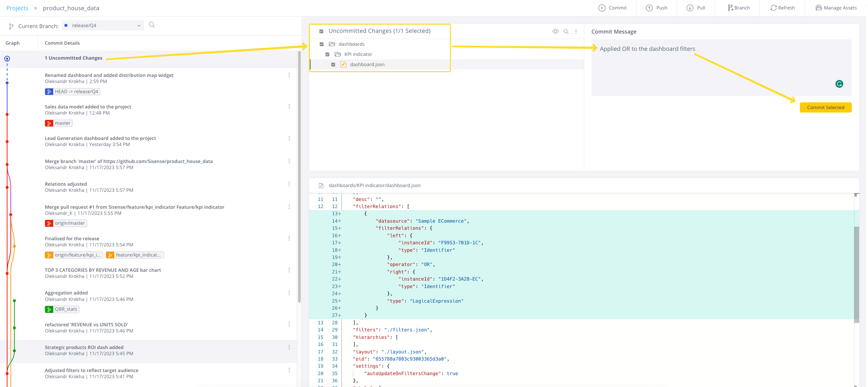Push changes with the Push button
The image size is (868, 387).
(x=656, y=8)
